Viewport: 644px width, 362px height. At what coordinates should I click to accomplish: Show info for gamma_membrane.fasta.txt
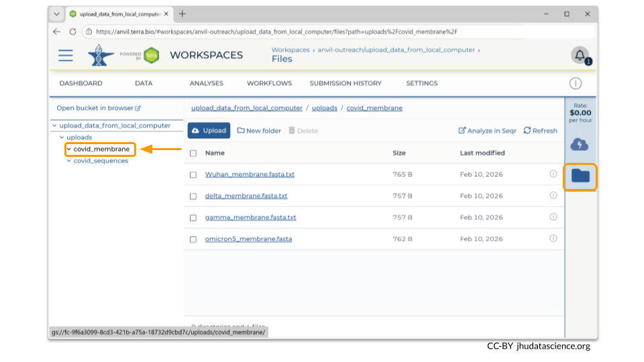tap(553, 217)
